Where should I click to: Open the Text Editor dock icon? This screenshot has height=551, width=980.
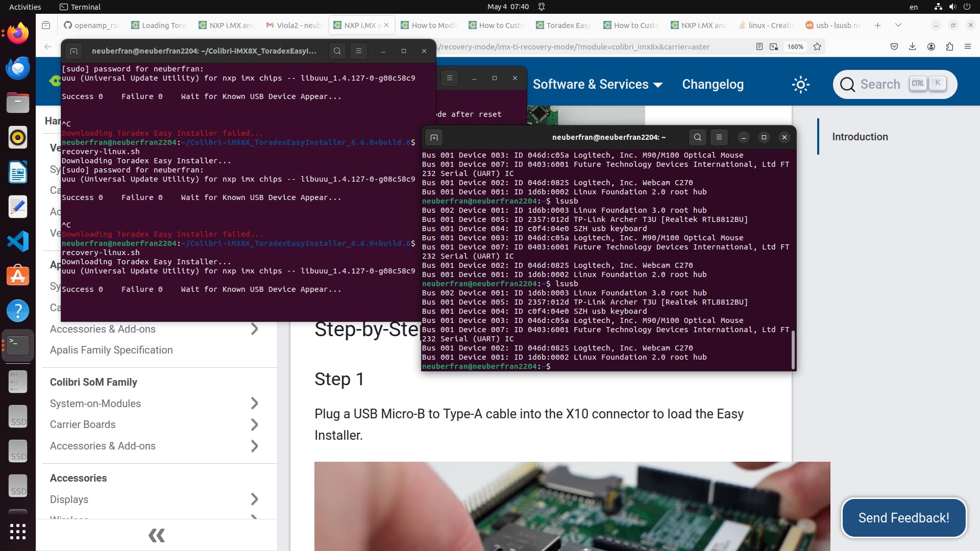coord(18,207)
